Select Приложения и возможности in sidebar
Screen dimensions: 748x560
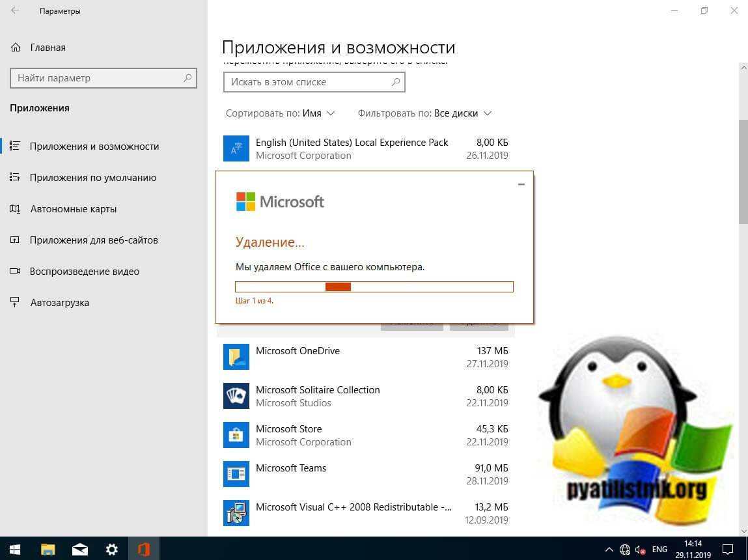94,146
